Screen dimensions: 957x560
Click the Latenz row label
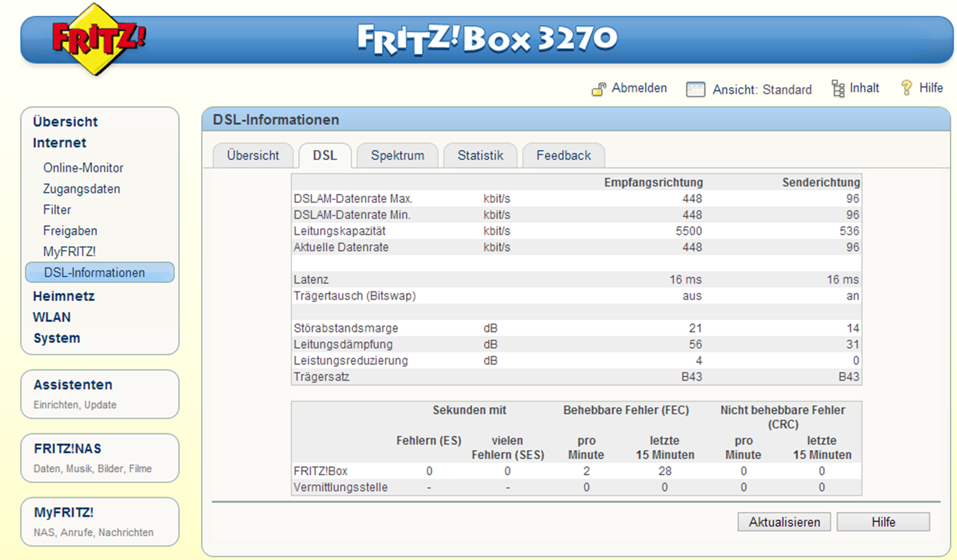(x=311, y=280)
